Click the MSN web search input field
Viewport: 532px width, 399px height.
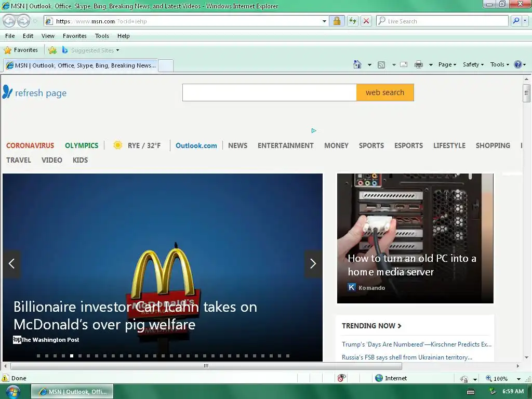click(x=270, y=92)
